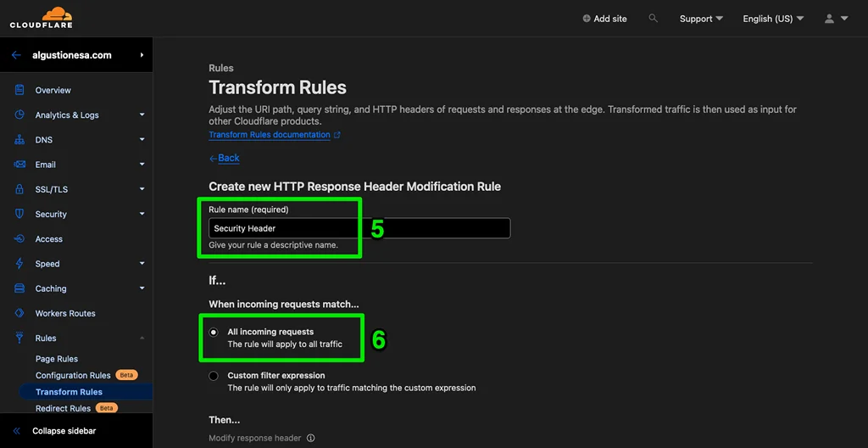The height and width of the screenshot is (448, 868).
Task: Click the SSL/TLS lock icon
Action: pyautogui.click(x=19, y=189)
